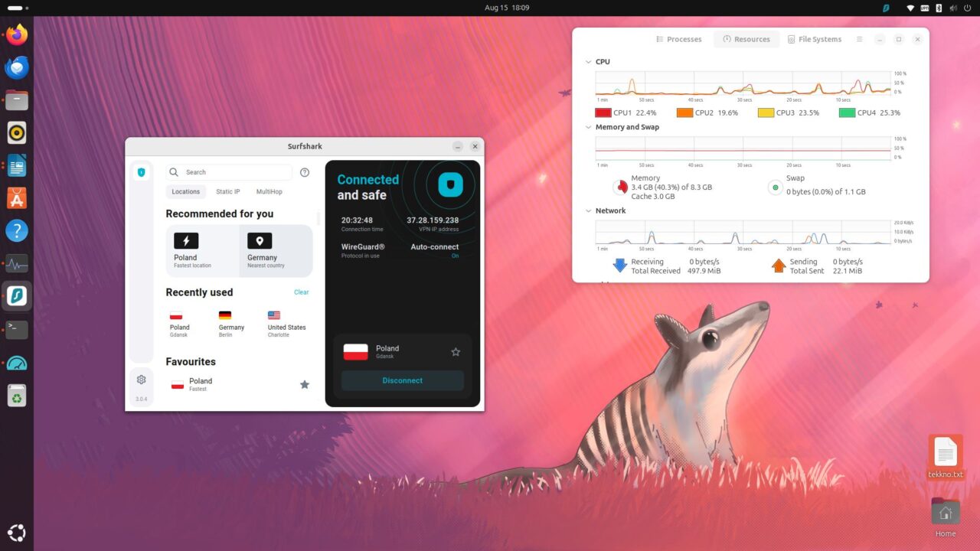The height and width of the screenshot is (551, 980).
Task: Open the clock Aug 15 18:09 calendar
Action: pos(507,8)
